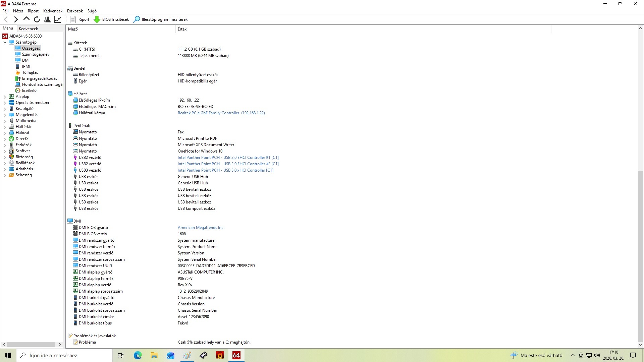This screenshot has height=362, width=644.
Task: Select Érzékelő in the tree
Action: pyautogui.click(x=29, y=90)
